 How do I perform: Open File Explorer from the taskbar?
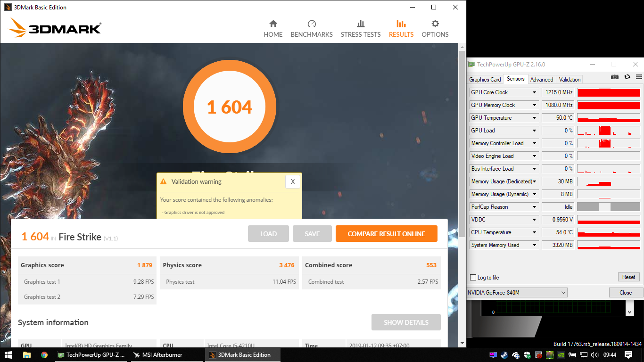[x=27, y=355]
